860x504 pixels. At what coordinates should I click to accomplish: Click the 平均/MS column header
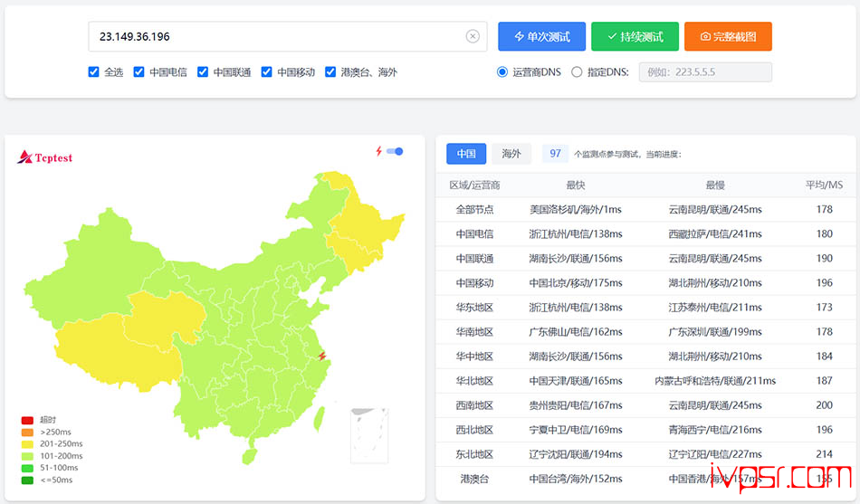(824, 185)
